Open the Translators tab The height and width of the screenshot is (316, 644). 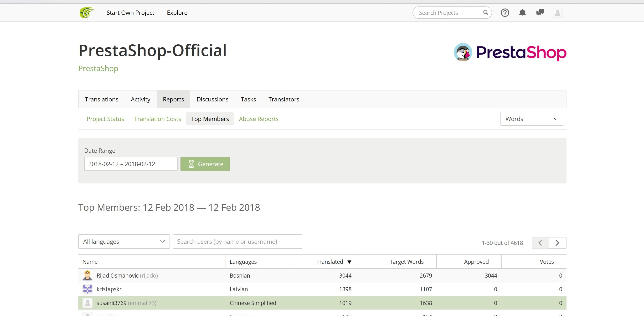pyautogui.click(x=284, y=99)
